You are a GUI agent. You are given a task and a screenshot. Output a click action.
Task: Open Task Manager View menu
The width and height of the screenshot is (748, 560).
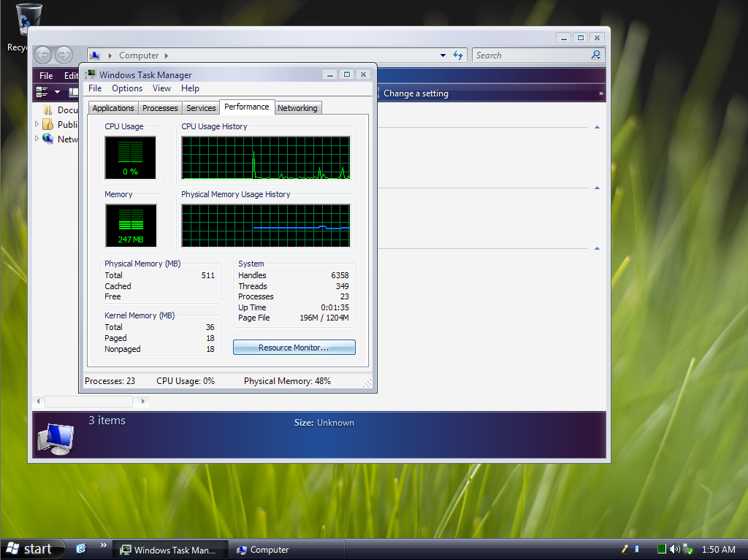pyautogui.click(x=161, y=88)
